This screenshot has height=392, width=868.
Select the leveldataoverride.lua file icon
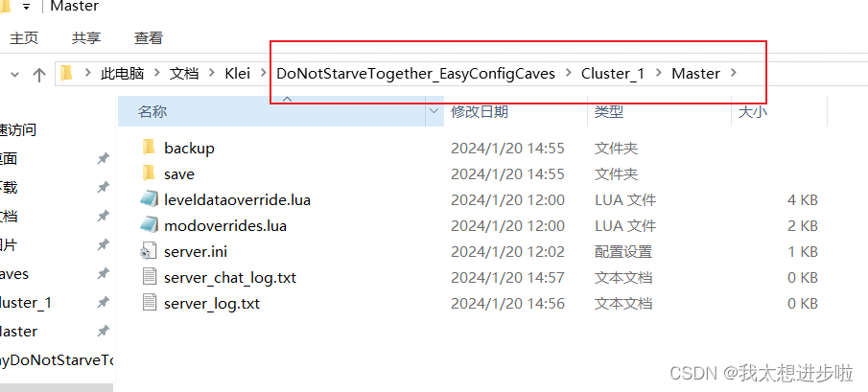coord(149,199)
